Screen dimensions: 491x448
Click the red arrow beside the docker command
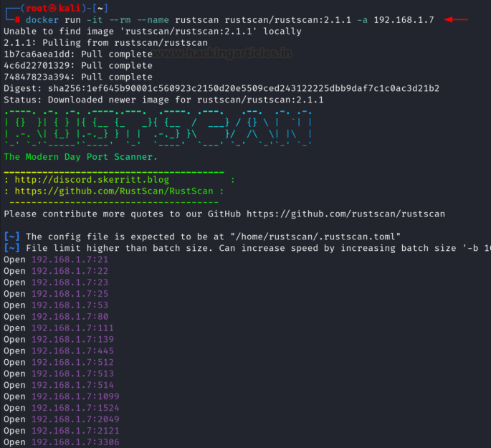click(456, 19)
